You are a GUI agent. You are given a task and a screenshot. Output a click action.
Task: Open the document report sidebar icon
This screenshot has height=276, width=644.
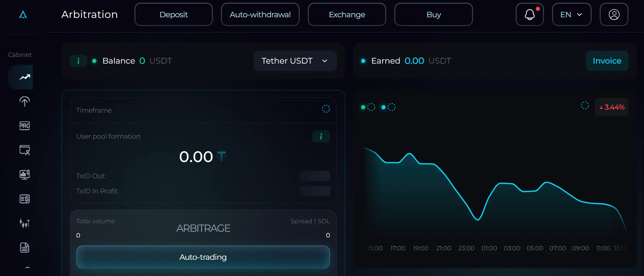[24, 248]
